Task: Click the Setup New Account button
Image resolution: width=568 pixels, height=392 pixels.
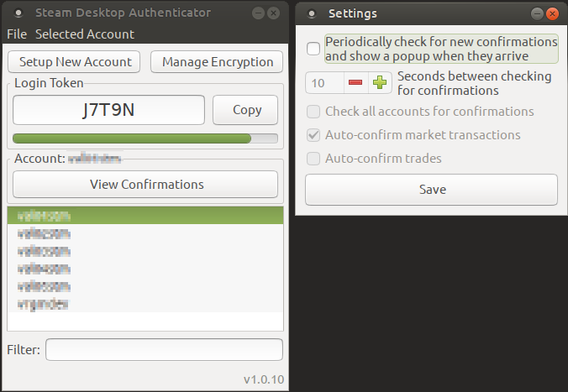Action: (74, 62)
